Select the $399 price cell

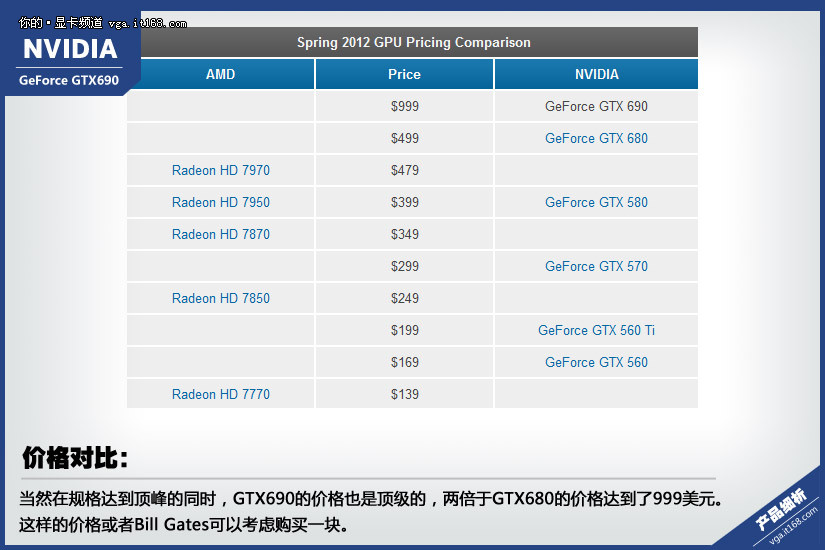(404, 202)
